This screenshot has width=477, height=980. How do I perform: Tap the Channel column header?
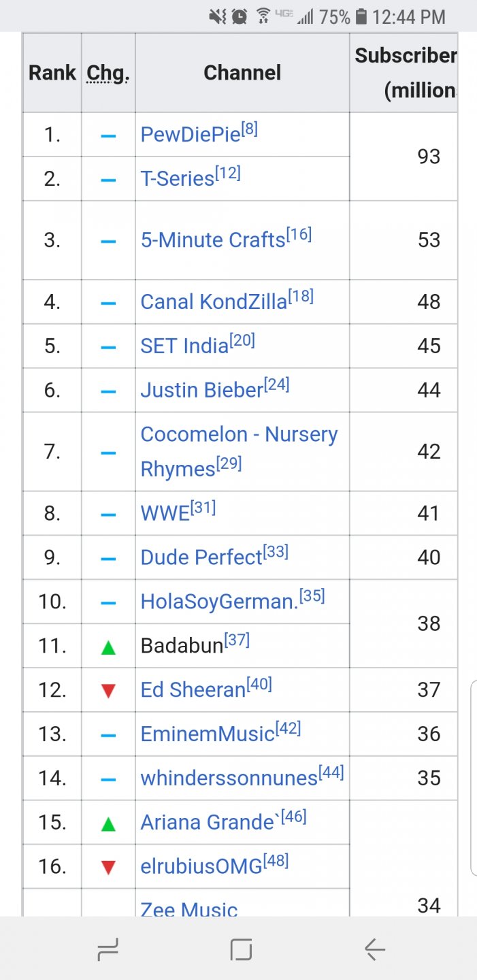[242, 73]
